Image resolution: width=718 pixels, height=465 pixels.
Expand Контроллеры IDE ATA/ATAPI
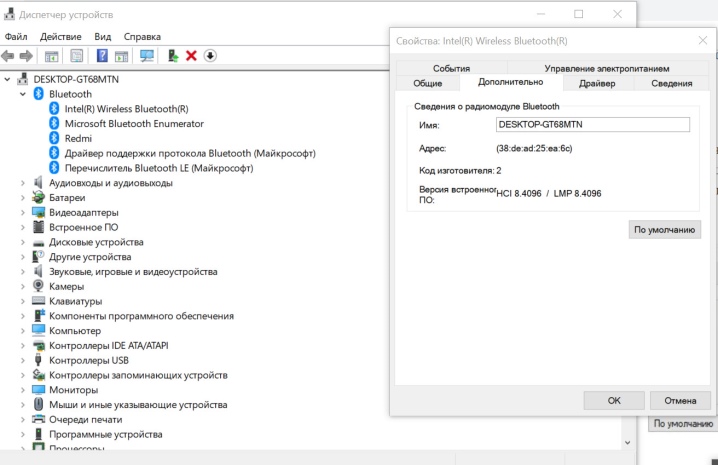click(22, 345)
